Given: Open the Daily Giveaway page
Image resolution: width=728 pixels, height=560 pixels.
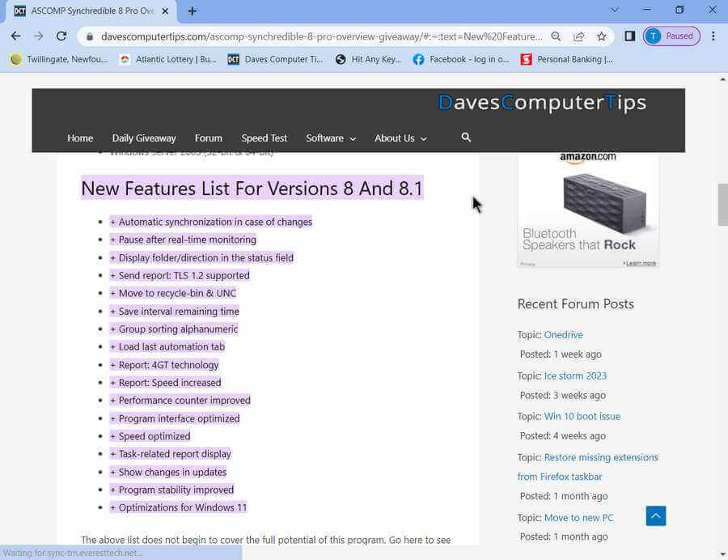Looking at the screenshot, I should coord(144,138).
